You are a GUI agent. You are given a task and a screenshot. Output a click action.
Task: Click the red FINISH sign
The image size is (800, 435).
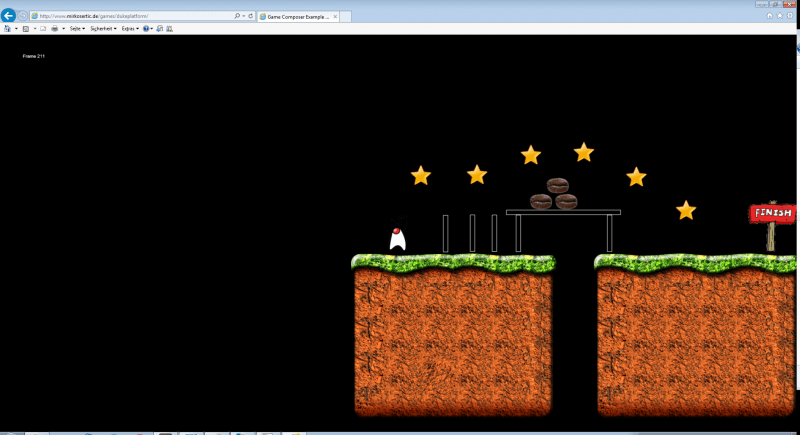click(772, 213)
